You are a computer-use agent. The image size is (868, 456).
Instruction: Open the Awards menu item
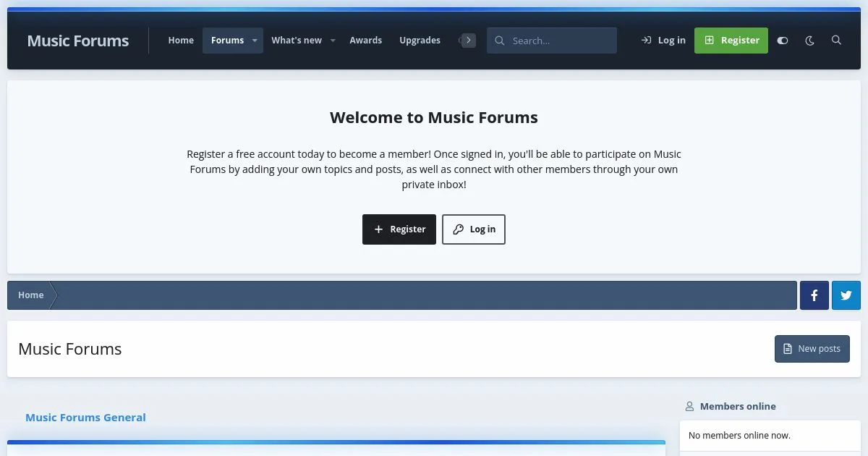[x=365, y=41]
